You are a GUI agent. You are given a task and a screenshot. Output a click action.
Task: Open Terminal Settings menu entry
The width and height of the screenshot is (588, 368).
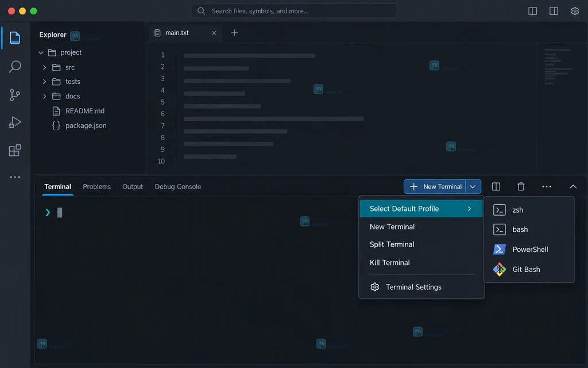point(421,287)
